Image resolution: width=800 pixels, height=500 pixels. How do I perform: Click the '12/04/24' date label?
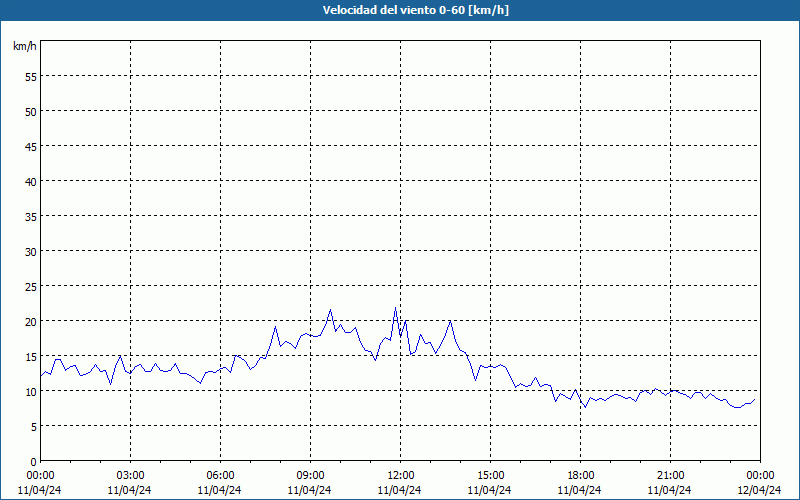pyautogui.click(x=759, y=490)
